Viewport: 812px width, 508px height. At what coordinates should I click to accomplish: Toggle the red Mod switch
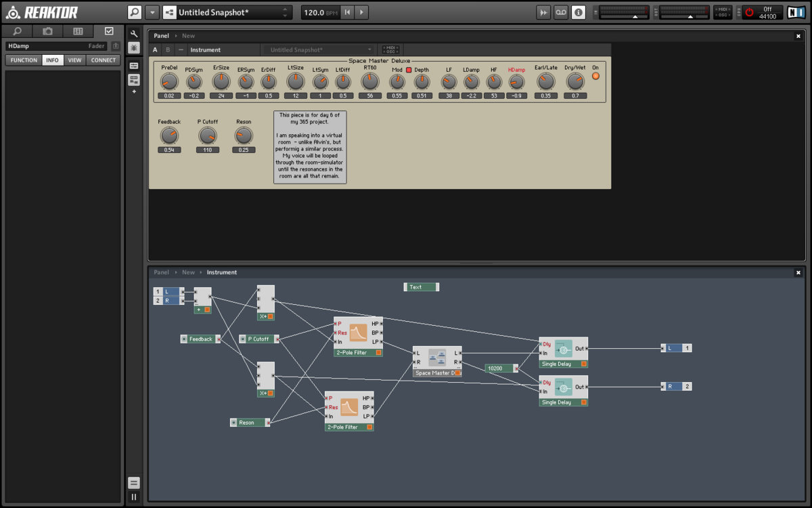pyautogui.click(x=409, y=70)
